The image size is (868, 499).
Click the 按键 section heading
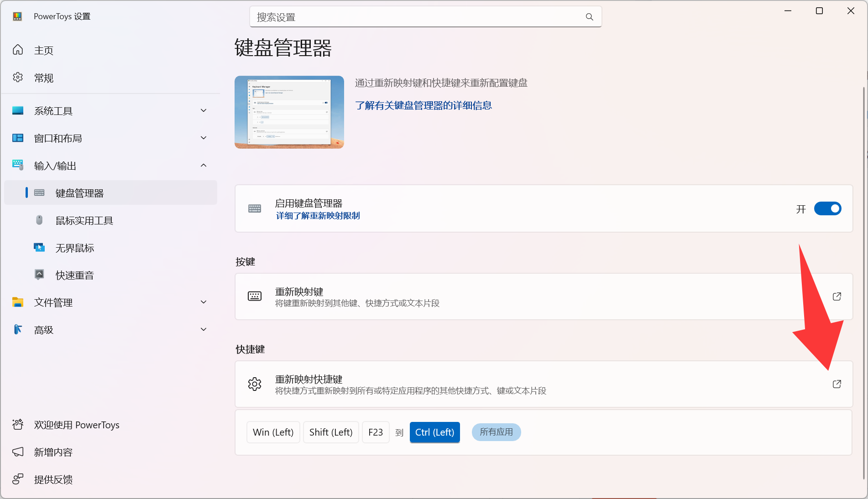tap(245, 262)
